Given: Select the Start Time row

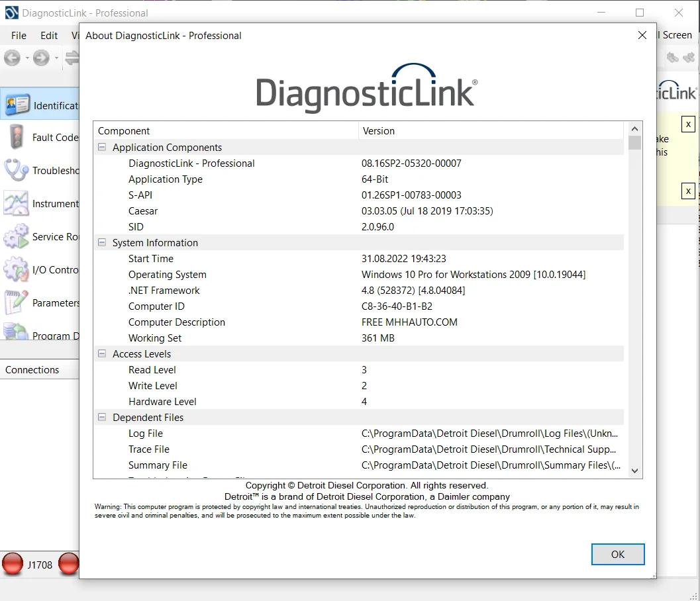Looking at the screenshot, I should click(358, 258).
